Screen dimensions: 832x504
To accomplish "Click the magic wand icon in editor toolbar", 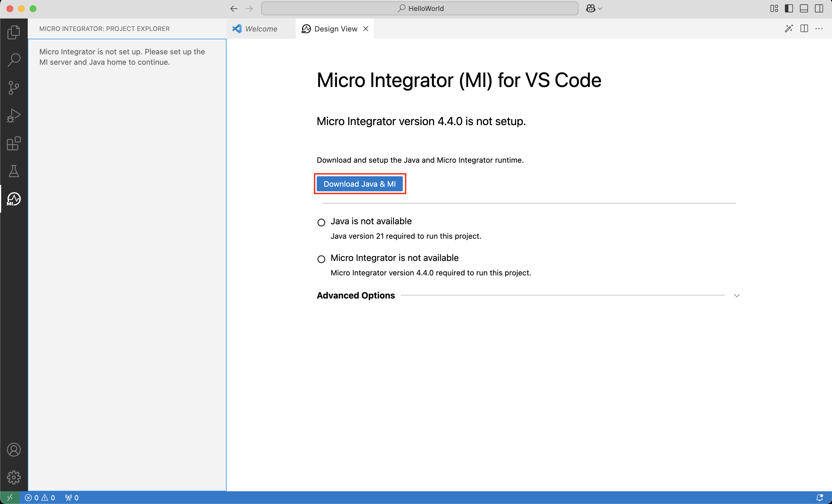I will (x=789, y=29).
